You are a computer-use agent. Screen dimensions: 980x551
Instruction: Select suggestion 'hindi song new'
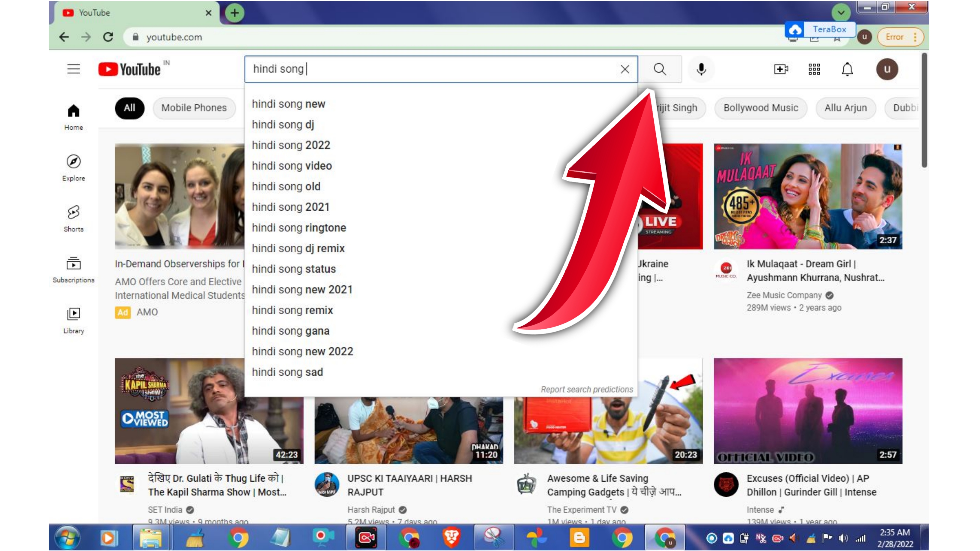coord(441,104)
